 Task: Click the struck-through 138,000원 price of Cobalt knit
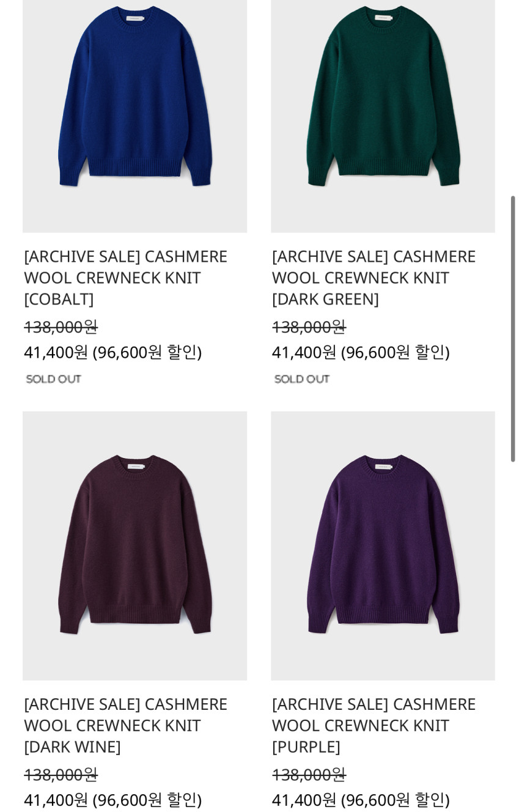click(61, 327)
